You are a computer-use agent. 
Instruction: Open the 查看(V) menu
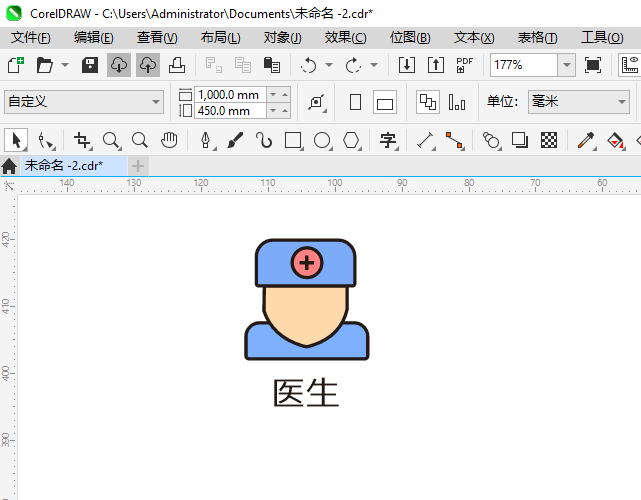pos(157,38)
